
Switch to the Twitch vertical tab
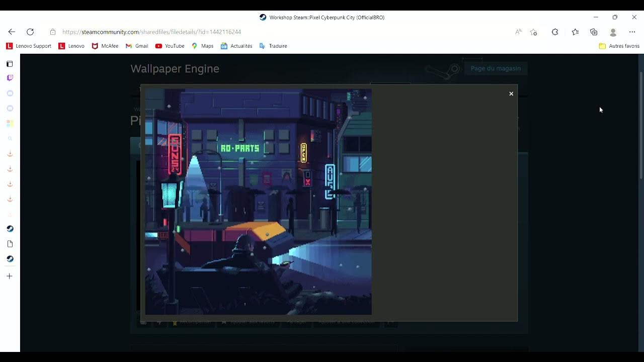(10, 78)
